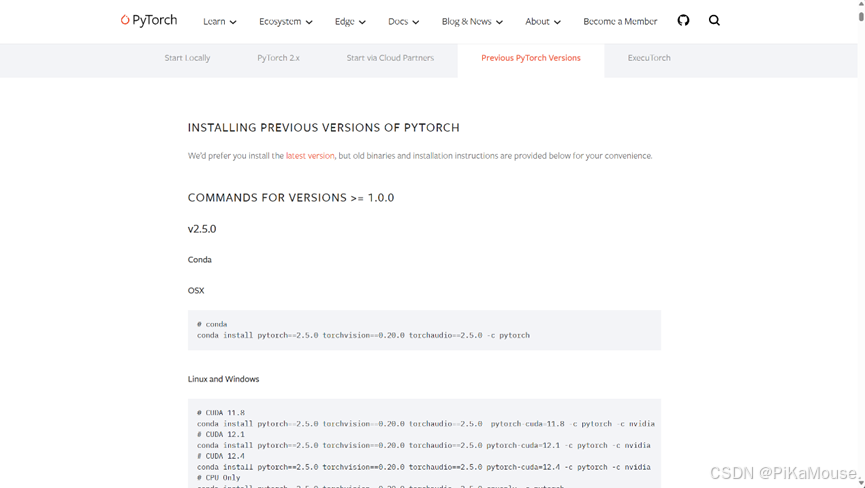865x488 pixels.
Task: Open the Docs menu
Action: tap(398, 22)
